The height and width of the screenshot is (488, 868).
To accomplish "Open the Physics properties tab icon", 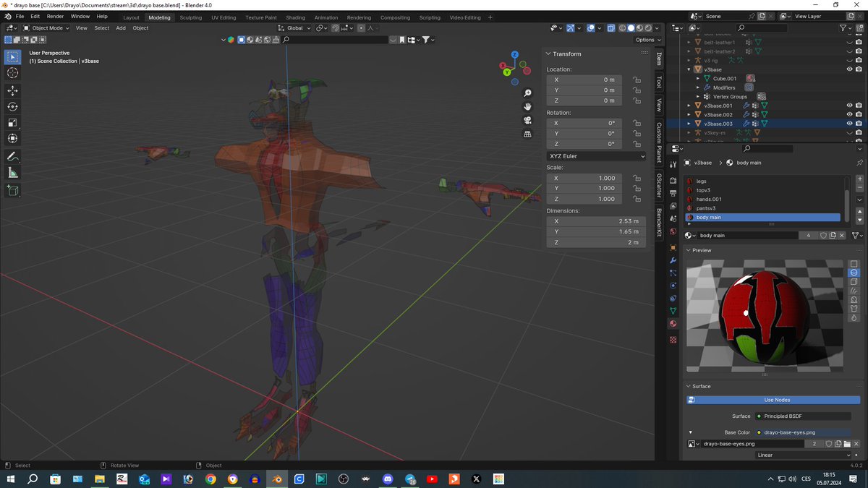I will point(673,286).
